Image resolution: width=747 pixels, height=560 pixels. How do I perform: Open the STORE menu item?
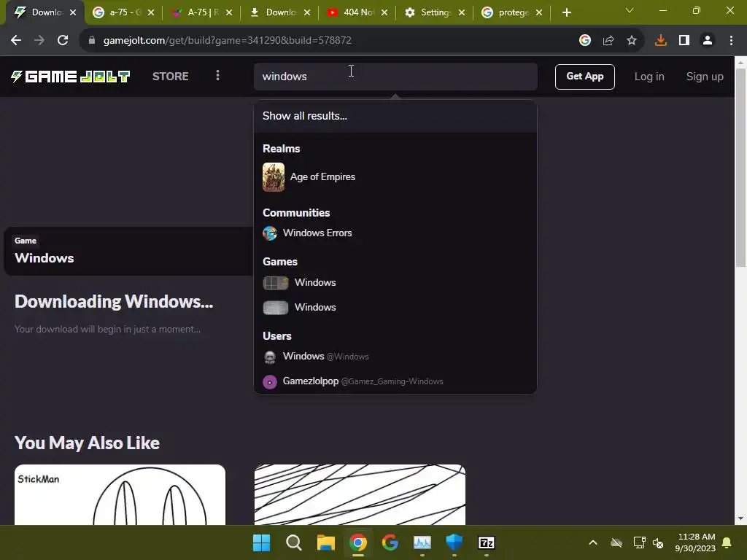(x=170, y=77)
